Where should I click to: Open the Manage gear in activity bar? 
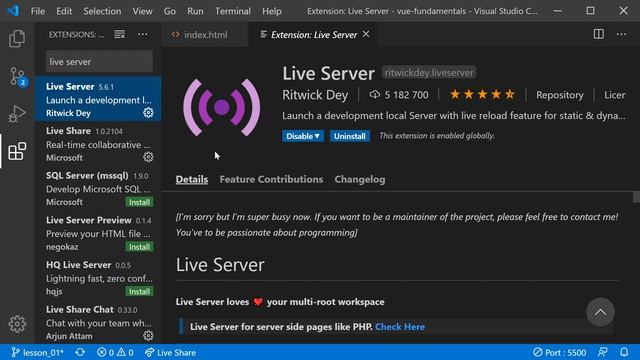(17, 324)
